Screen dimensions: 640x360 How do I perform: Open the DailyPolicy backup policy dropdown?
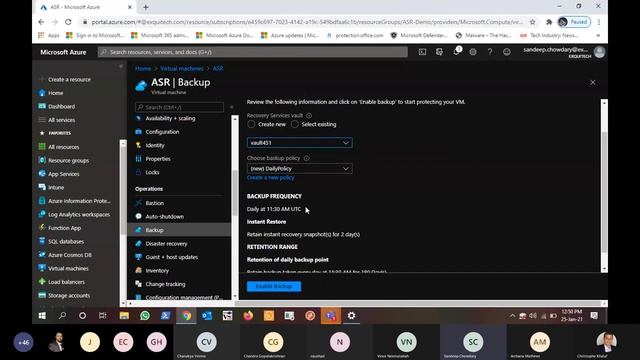click(x=300, y=169)
